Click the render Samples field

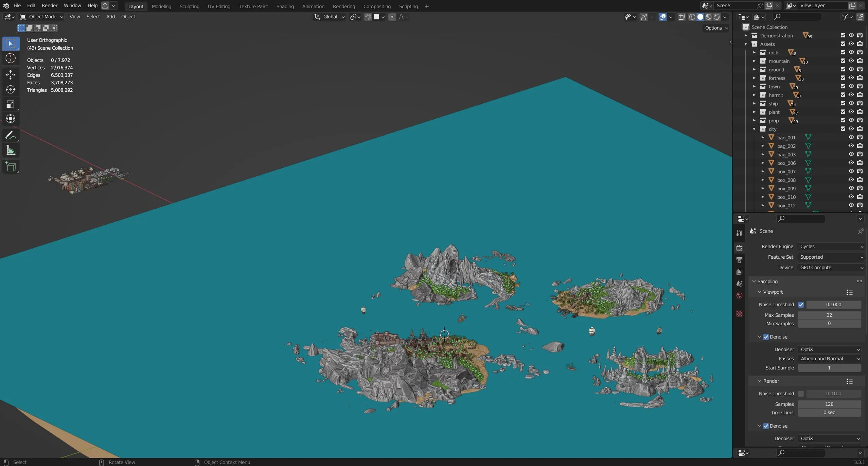(829, 404)
